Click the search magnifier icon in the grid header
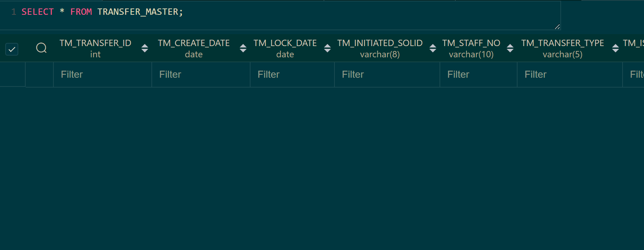 (x=41, y=48)
